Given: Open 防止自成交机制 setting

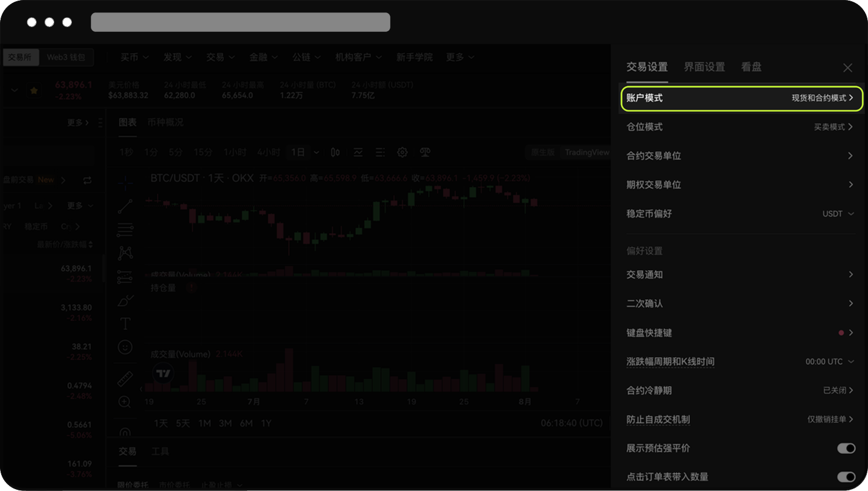Looking at the screenshot, I should point(739,420).
